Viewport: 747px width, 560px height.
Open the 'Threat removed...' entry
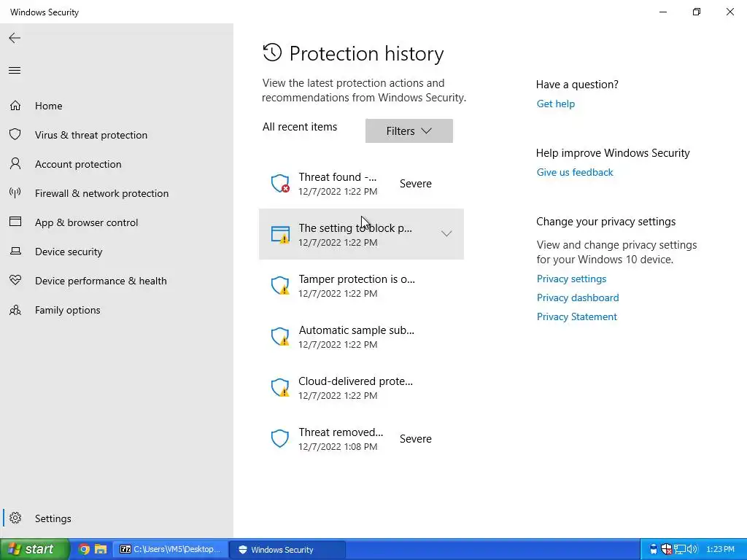(341, 432)
